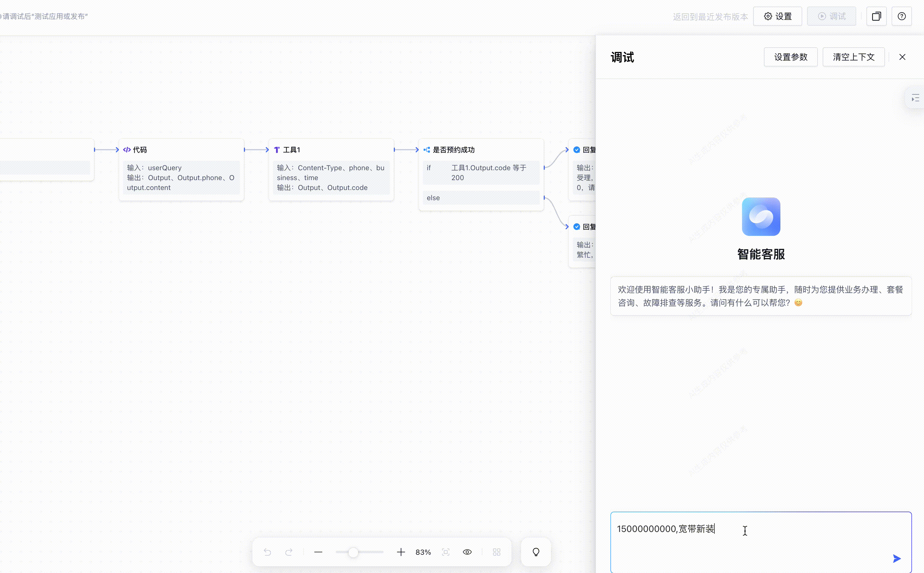Click the zoom slider handle
Image resolution: width=924 pixels, height=573 pixels.
pos(353,553)
